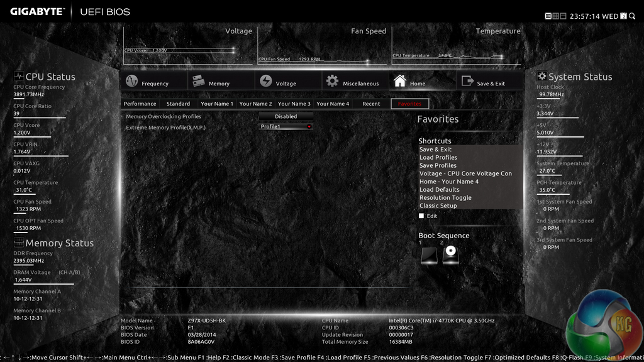Select the Favorites tab
This screenshot has height=362, width=644.
[410, 104]
